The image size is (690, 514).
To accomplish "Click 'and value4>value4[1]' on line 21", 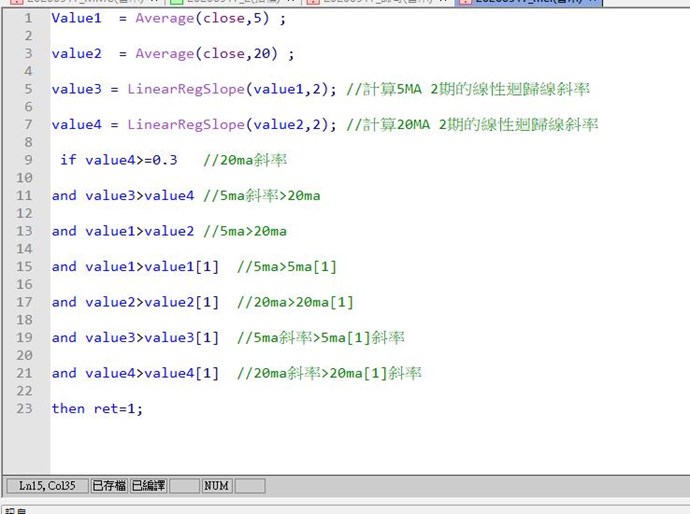I will click(135, 373).
